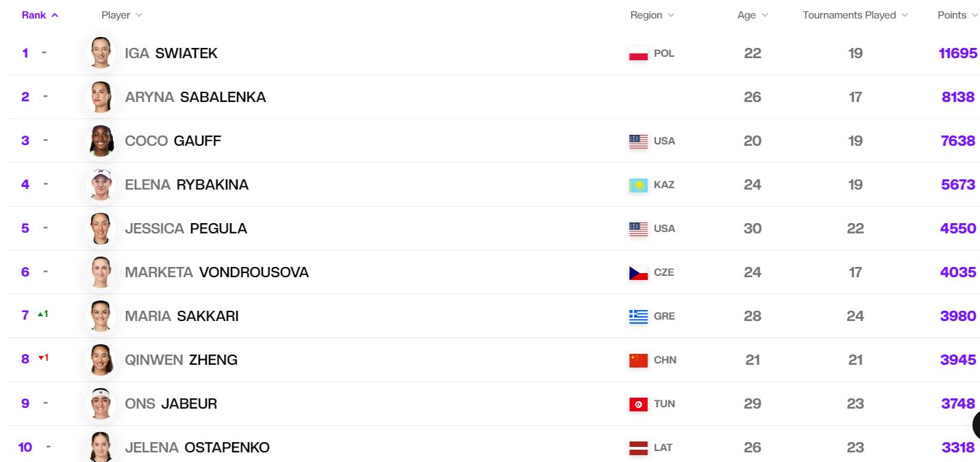This screenshot has height=462, width=980.
Task: Sort by the Points column header
Action: [957, 15]
